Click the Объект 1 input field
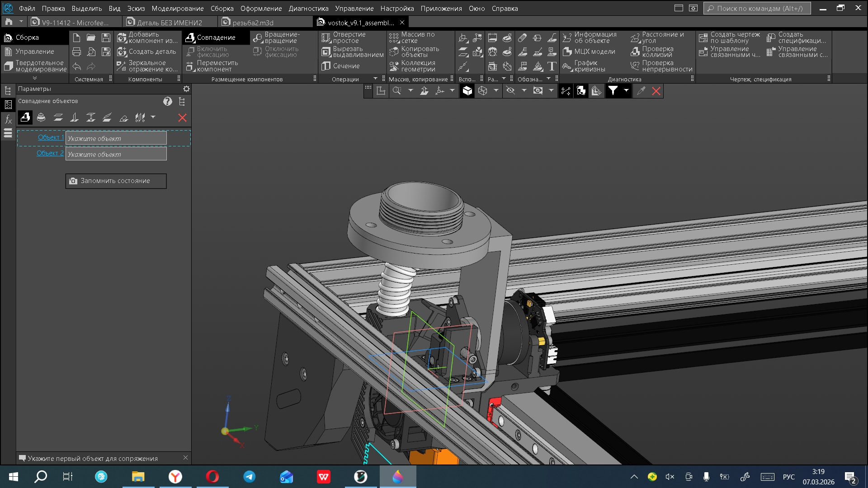The width and height of the screenshot is (868, 488). [116, 138]
